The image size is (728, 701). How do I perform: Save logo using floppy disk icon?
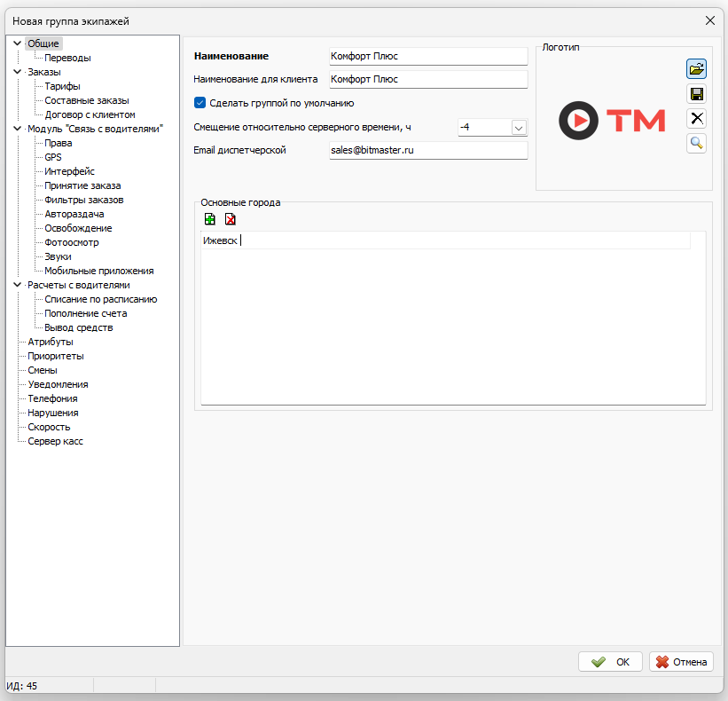696,94
